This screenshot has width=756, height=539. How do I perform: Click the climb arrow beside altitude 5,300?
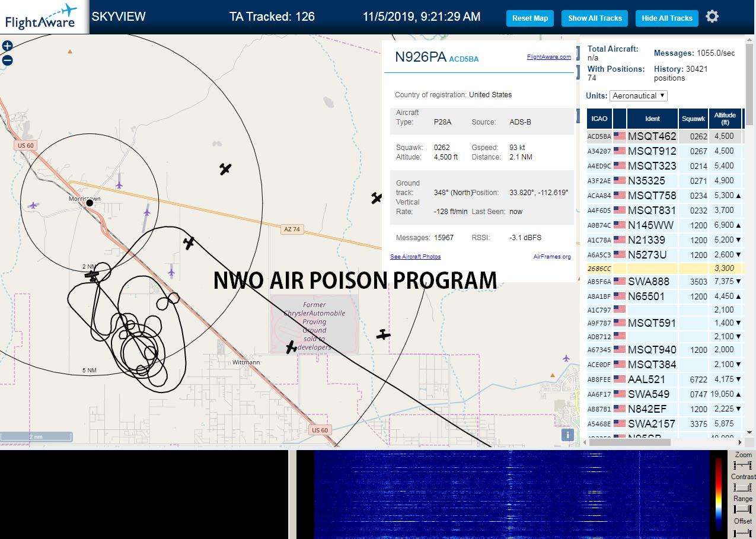point(738,196)
